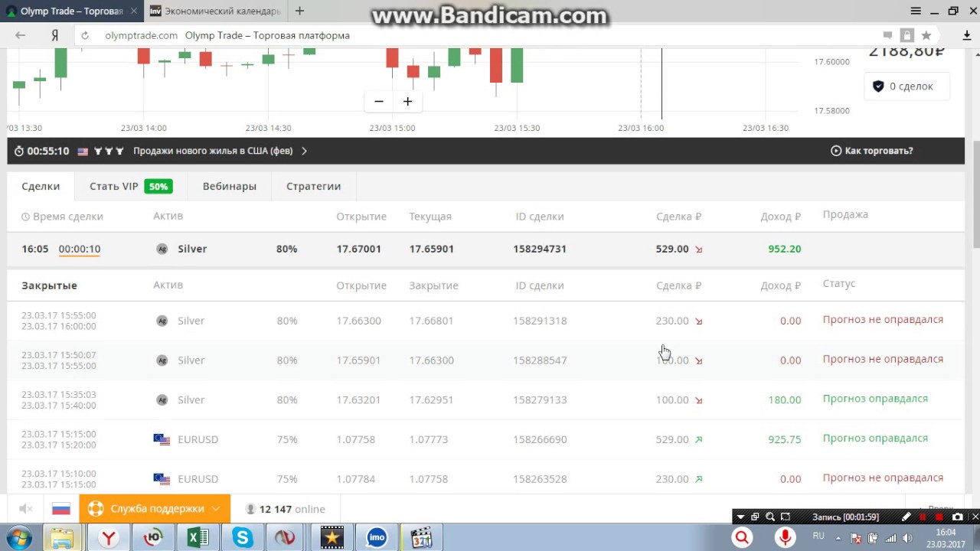Open File Explorer from the taskbar
The width and height of the screenshot is (980, 551).
point(62,538)
